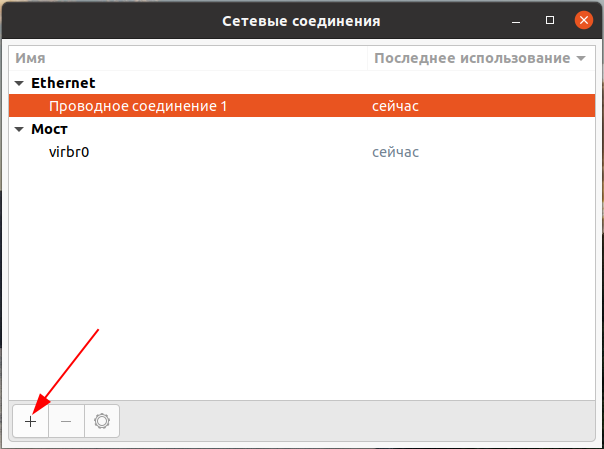Click the Последнее использование header text
The image size is (604, 449).
[472, 58]
